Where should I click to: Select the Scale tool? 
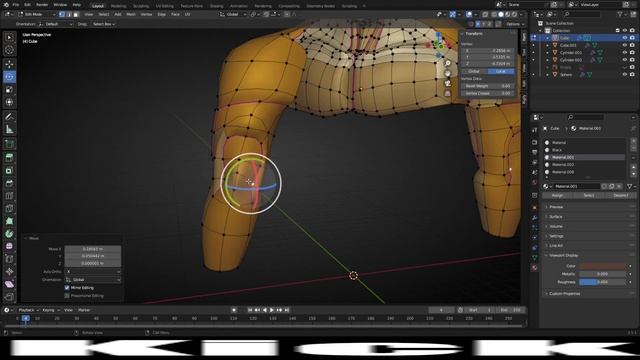[9, 89]
